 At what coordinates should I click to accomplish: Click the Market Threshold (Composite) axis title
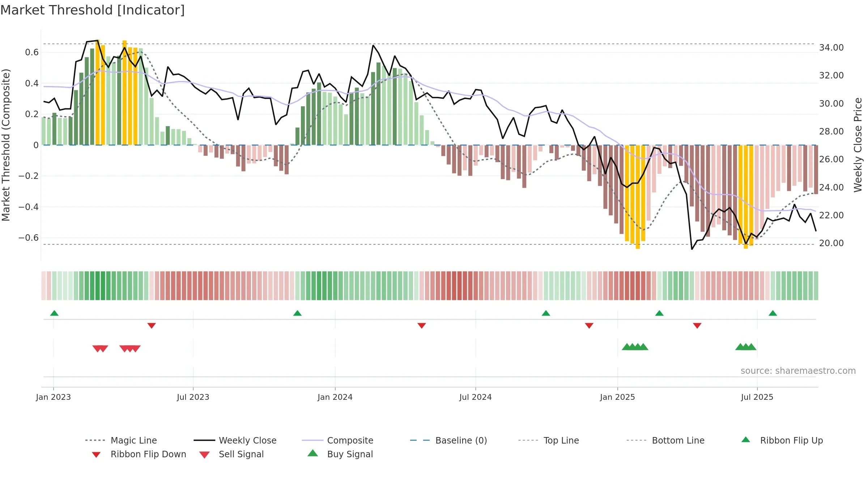(6, 145)
